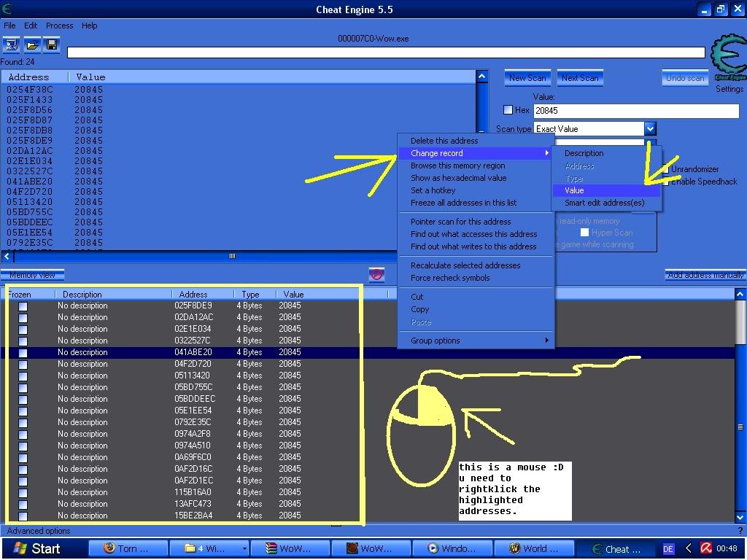Screen dimensions: 747x560
Task: Choose Pointer scan for this address
Action: click(x=476, y=222)
